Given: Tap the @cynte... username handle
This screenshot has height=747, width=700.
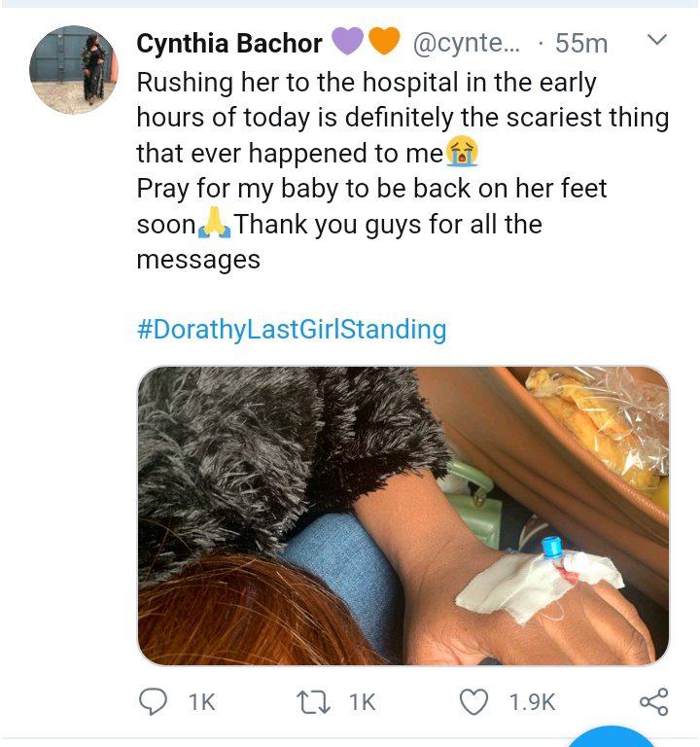Looking at the screenshot, I should [x=467, y=44].
